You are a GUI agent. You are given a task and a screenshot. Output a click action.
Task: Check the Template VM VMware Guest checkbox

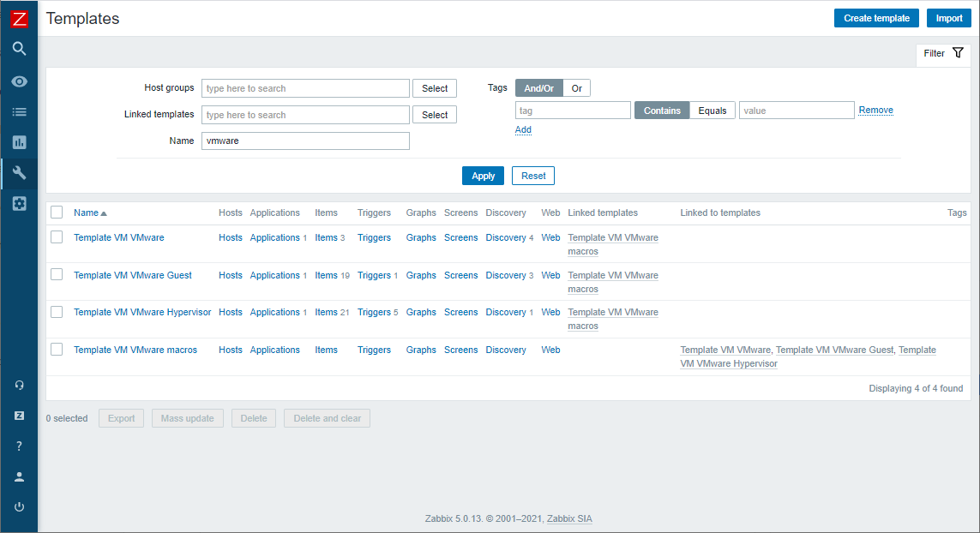tap(57, 275)
